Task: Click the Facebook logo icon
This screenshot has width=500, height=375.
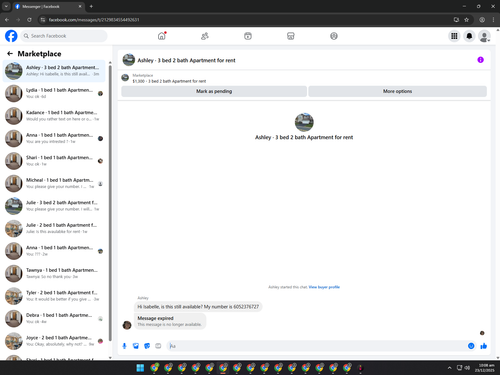Action: [11, 36]
